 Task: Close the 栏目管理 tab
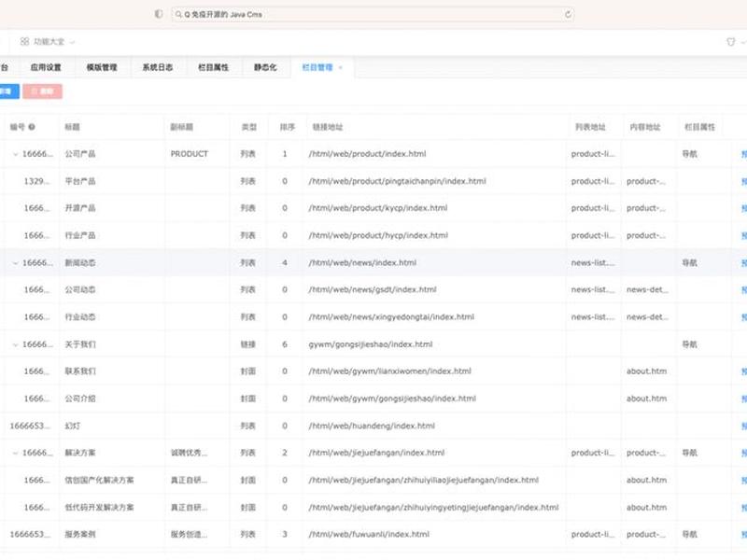[x=341, y=67]
